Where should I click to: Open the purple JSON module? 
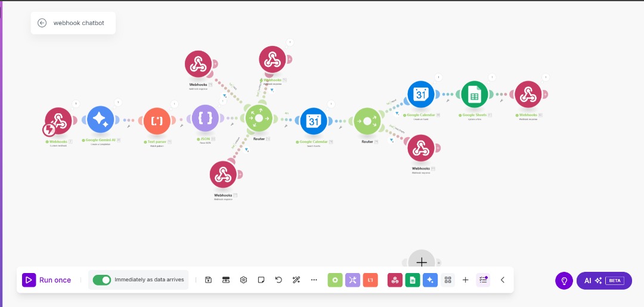(x=205, y=118)
